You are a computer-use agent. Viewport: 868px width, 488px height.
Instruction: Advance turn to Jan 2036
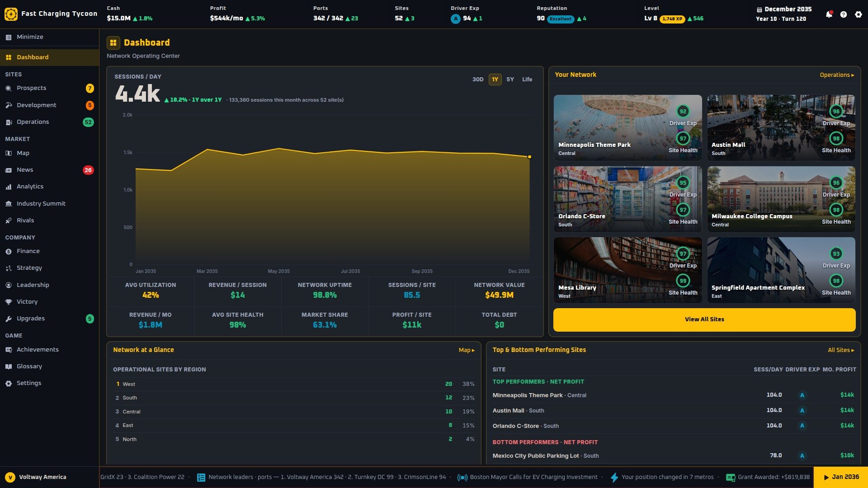841,477
